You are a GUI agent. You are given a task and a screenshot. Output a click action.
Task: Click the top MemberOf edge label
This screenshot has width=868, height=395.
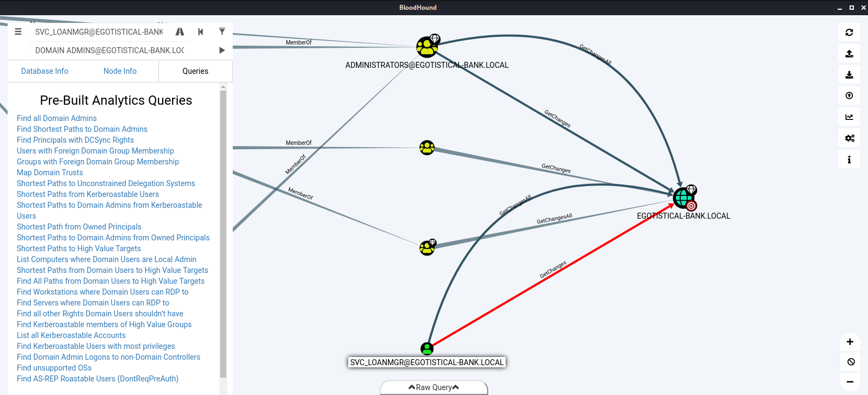pyautogui.click(x=298, y=42)
